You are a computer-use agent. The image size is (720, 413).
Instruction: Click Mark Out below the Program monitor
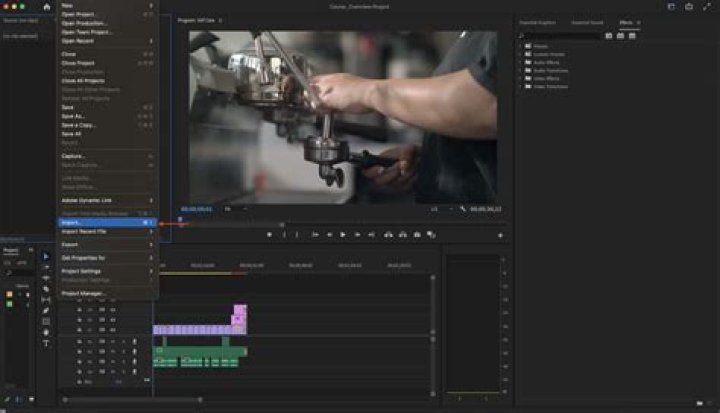tap(297, 235)
